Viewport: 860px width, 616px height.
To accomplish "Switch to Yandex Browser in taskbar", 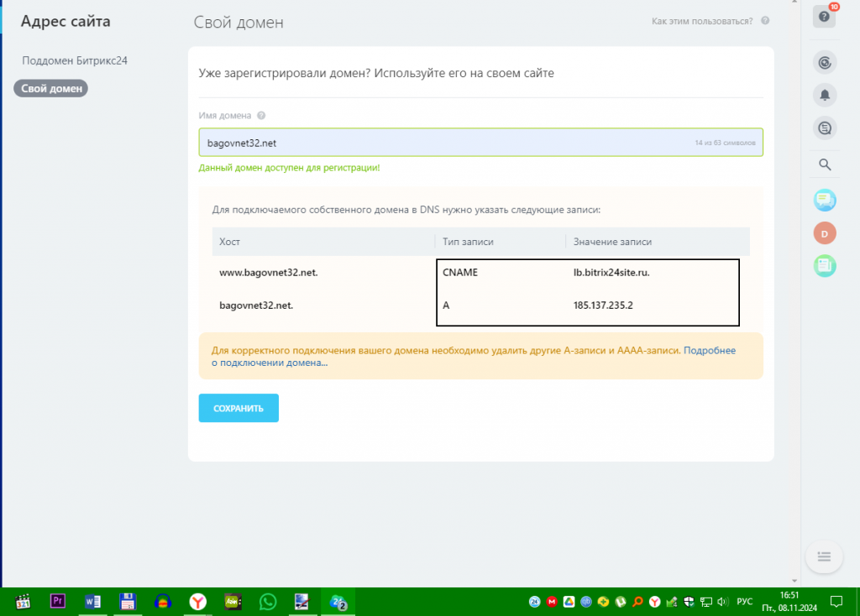I will tap(198, 602).
